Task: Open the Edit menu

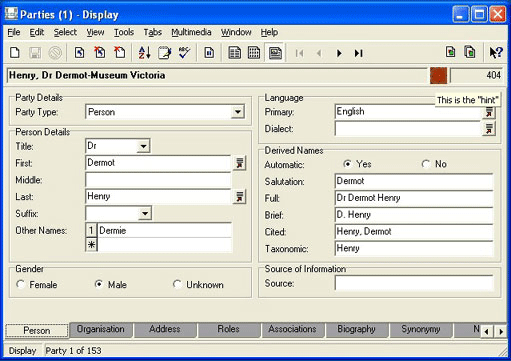Action: tap(37, 32)
